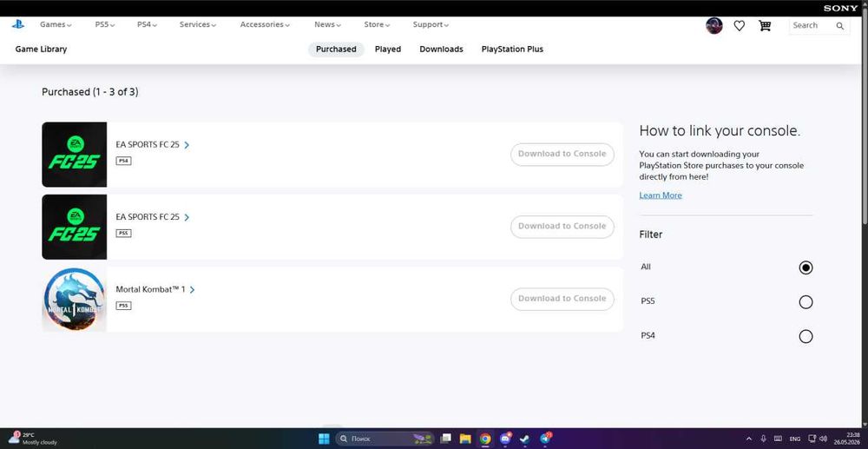Click the Game Library heading
This screenshot has width=868, height=449.
tap(41, 50)
